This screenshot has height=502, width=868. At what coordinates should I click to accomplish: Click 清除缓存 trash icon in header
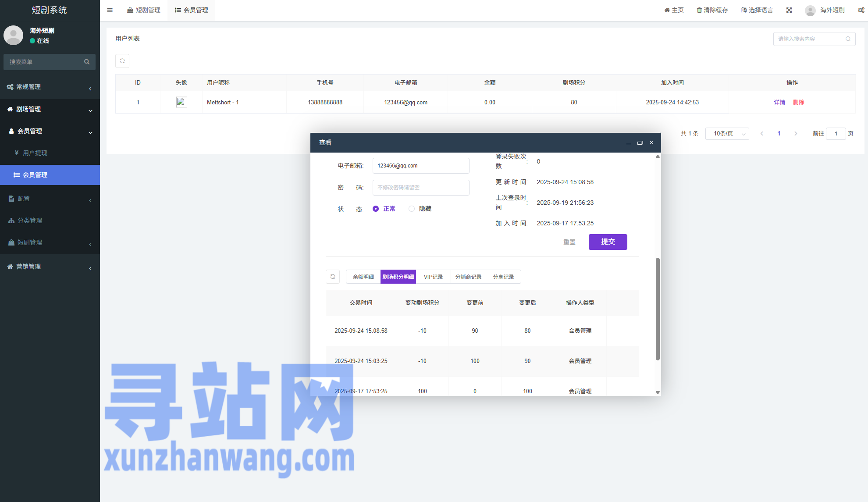(699, 10)
